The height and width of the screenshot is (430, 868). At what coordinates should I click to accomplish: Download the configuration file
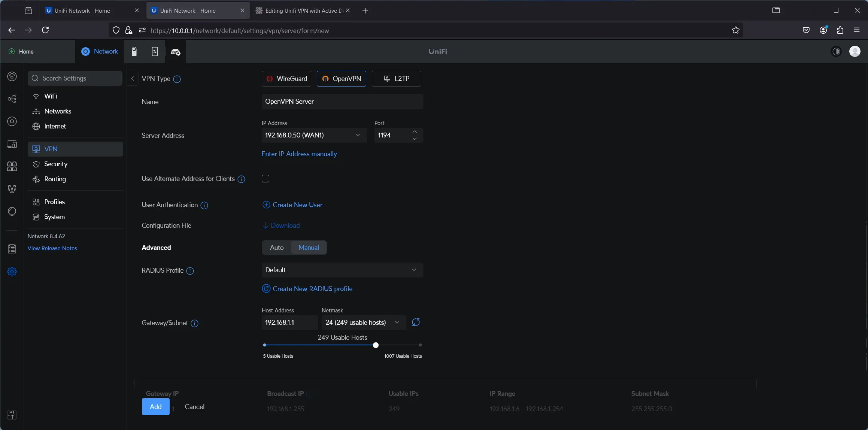pos(281,225)
